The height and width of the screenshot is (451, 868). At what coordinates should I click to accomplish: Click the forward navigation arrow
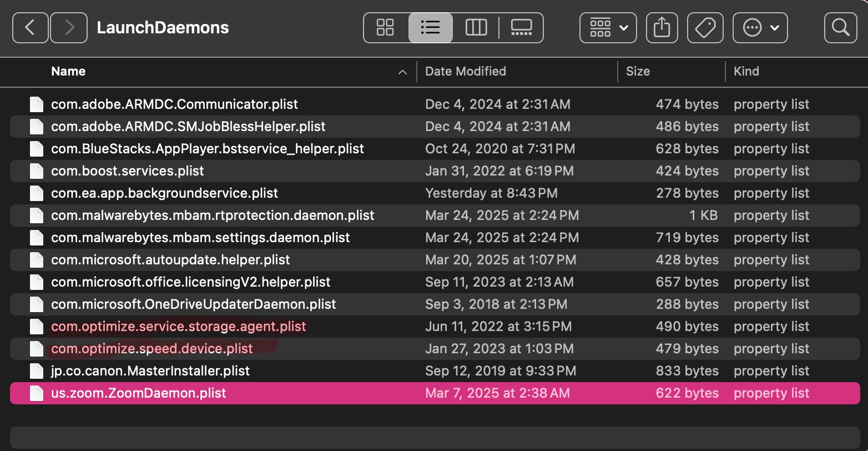(x=69, y=27)
